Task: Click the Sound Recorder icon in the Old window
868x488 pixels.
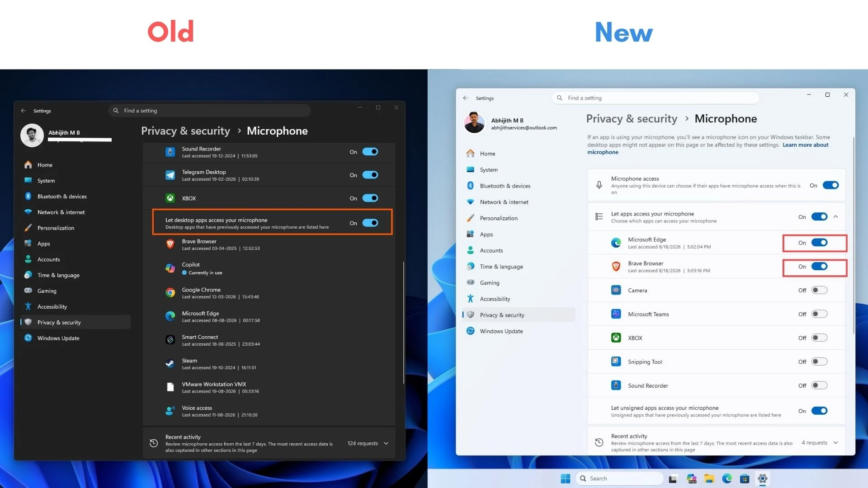Action: [170, 152]
